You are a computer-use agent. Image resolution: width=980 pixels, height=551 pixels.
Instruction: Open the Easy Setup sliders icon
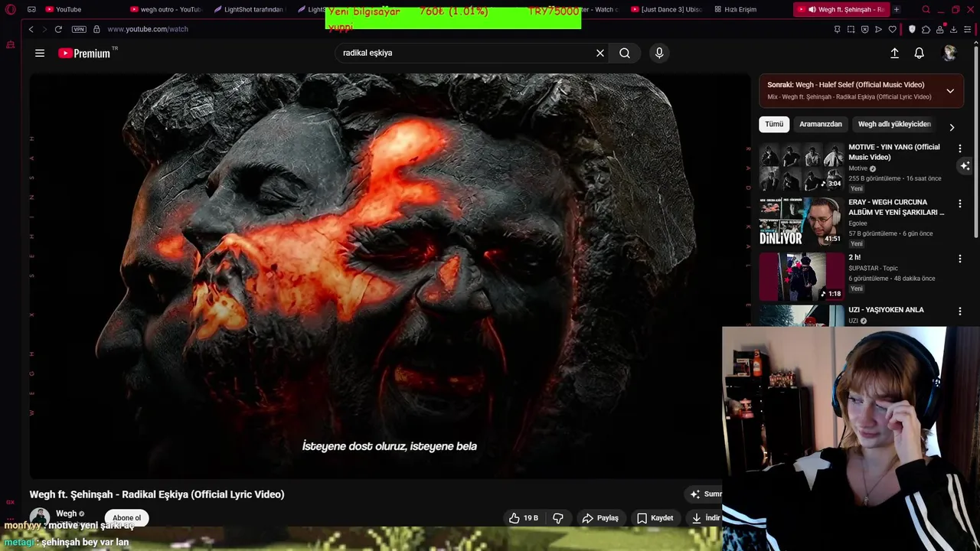click(967, 29)
